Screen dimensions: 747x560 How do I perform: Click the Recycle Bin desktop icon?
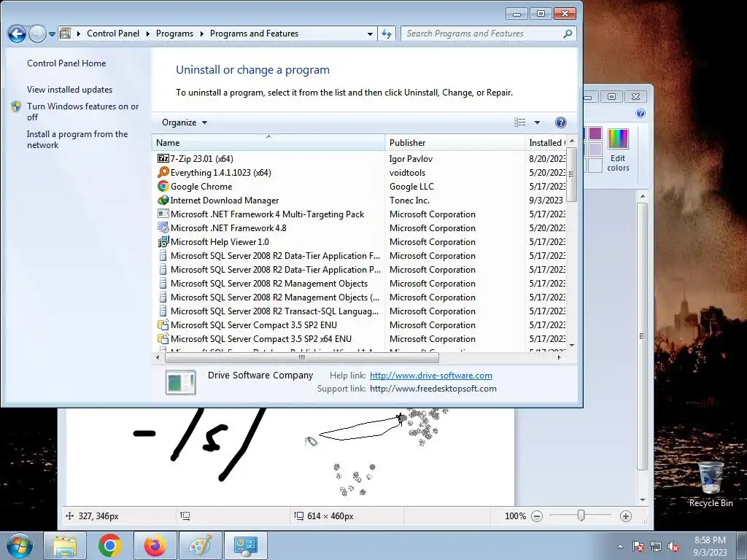pyautogui.click(x=711, y=484)
